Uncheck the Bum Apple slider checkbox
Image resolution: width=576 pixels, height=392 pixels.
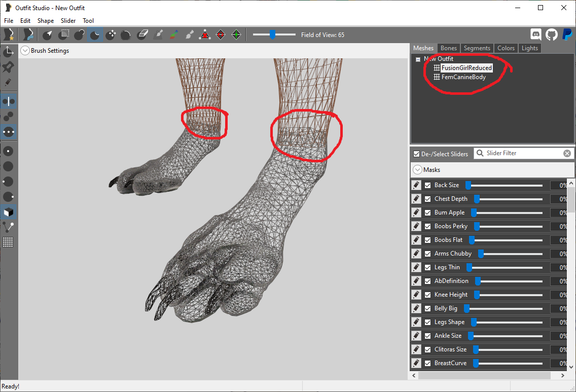[x=427, y=212]
